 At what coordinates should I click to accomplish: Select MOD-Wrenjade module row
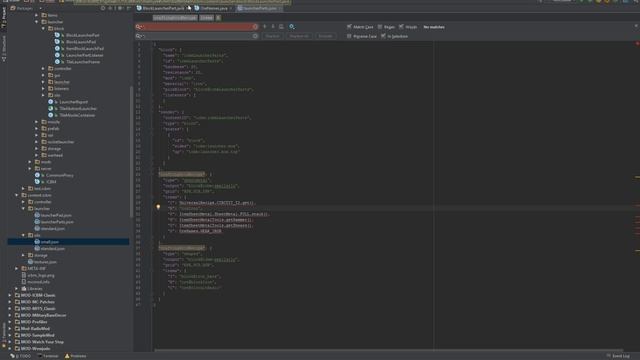(69, 349)
